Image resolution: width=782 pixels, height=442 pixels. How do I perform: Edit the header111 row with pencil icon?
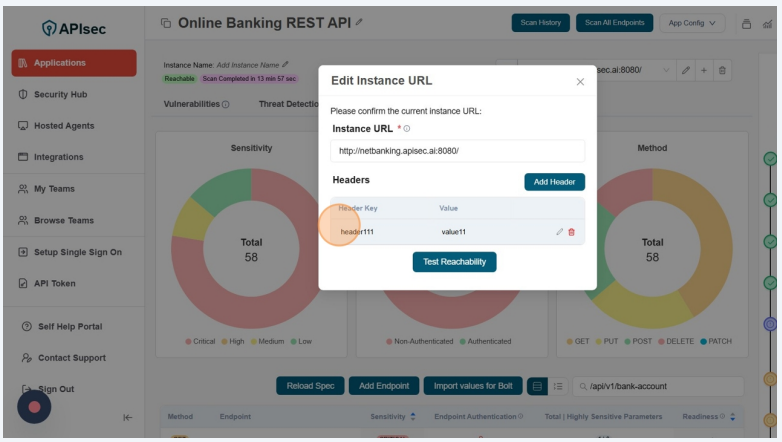560,232
